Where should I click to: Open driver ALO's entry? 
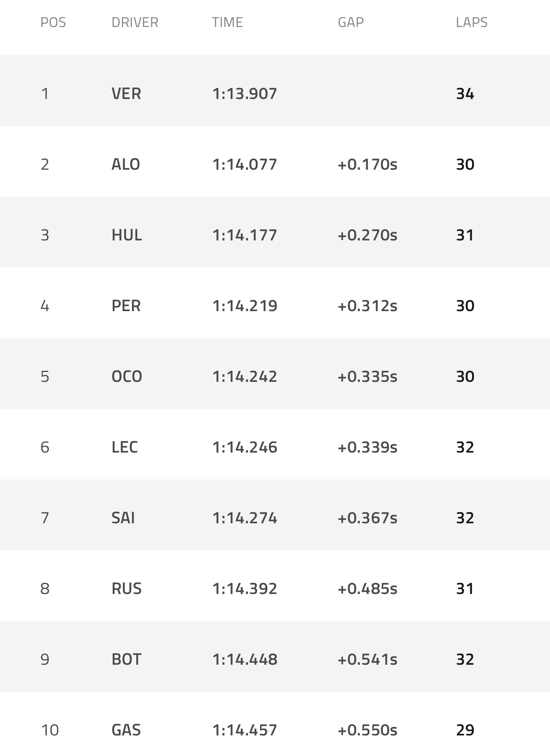[x=126, y=164]
